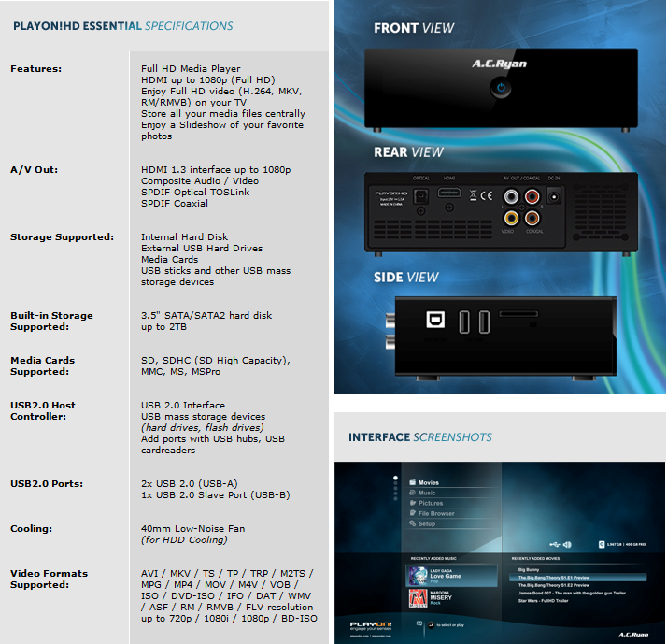Click the white RCA audio jack
Viewport: 667px width, 644px height.
(511, 196)
